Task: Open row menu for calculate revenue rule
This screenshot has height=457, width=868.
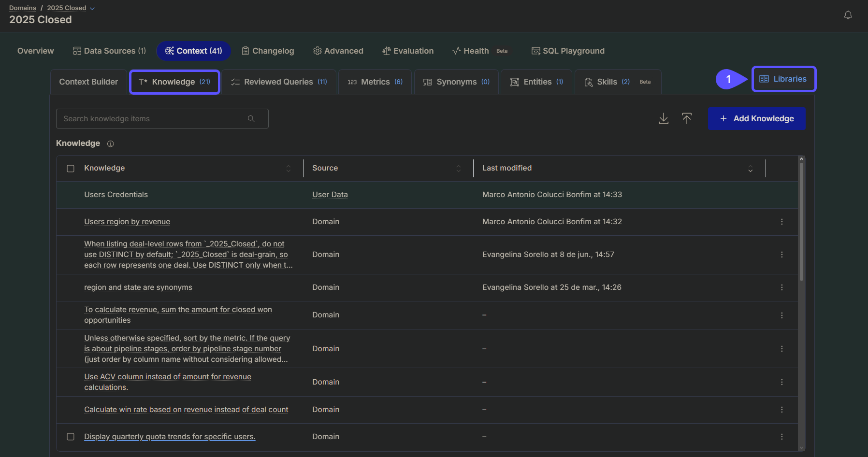Action: pos(781,315)
